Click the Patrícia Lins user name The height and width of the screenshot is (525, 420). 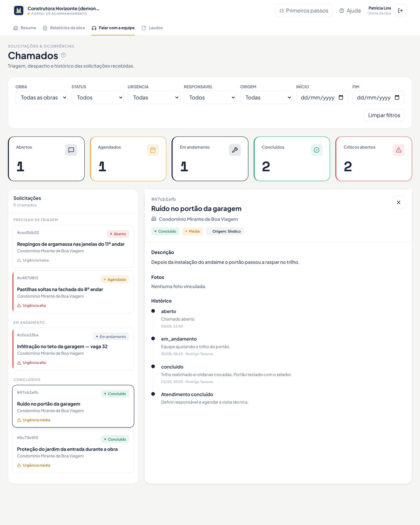pyautogui.click(x=380, y=8)
